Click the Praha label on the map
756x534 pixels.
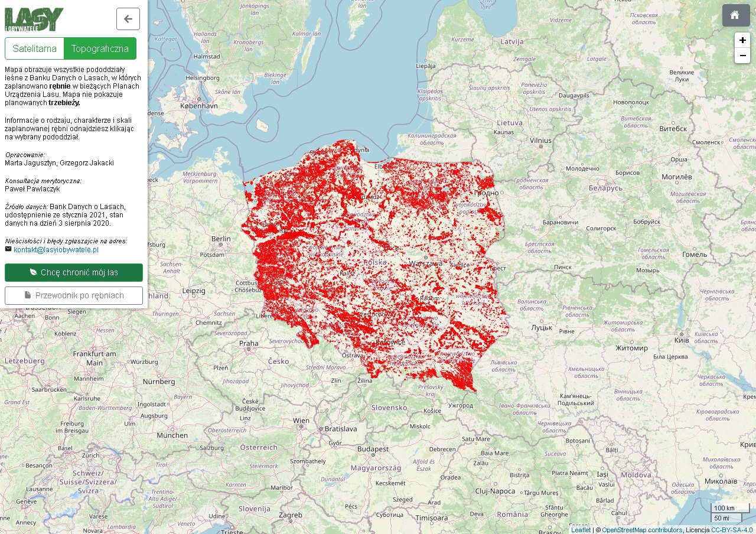249,343
